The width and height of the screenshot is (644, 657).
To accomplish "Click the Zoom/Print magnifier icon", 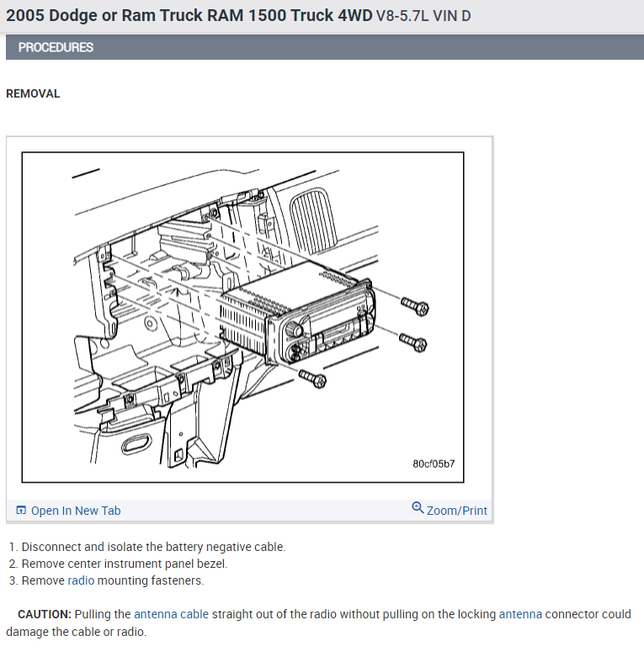I will pyautogui.click(x=418, y=507).
